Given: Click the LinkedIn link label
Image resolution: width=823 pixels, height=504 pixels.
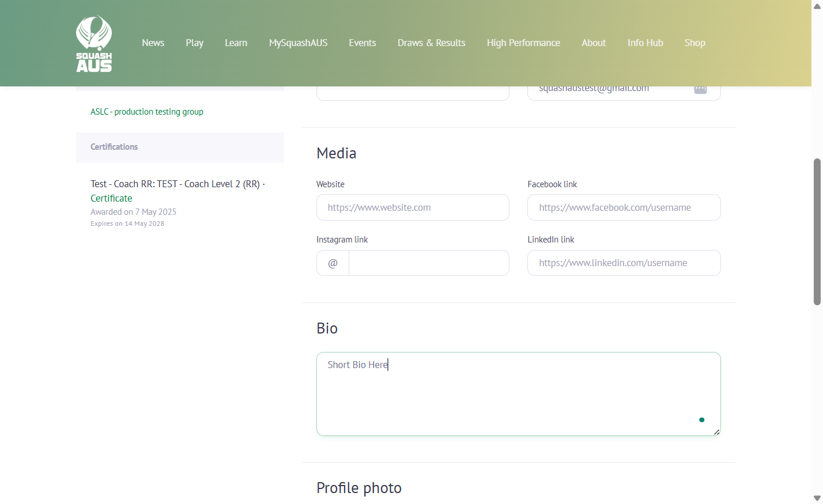Looking at the screenshot, I should [550, 240].
